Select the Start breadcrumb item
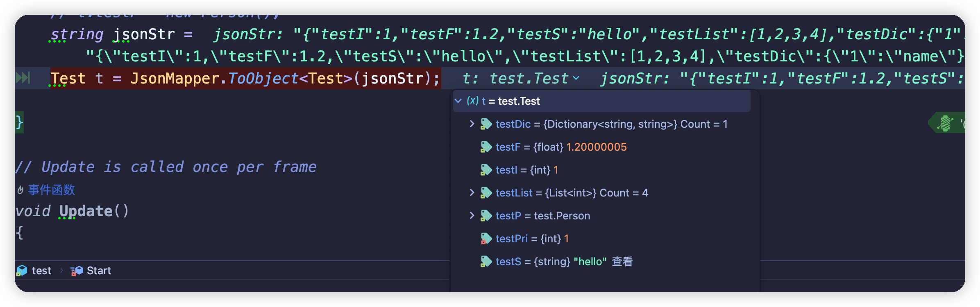The width and height of the screenshot is (980, 307). point(99,271)
